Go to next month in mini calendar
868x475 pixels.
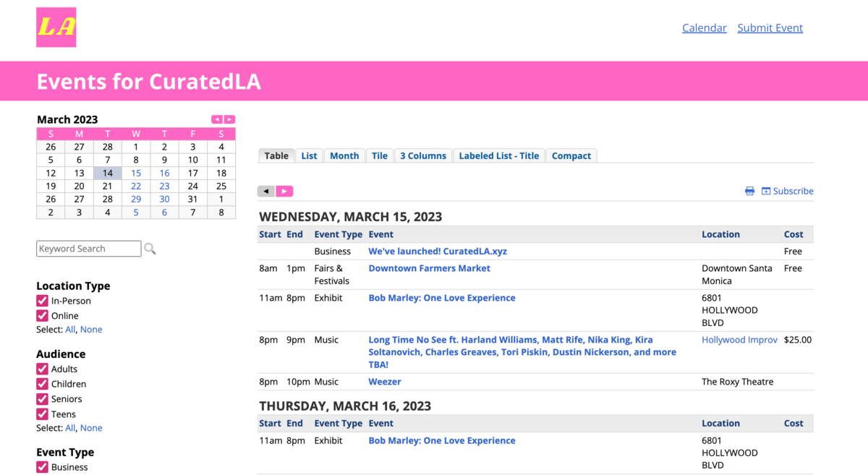(x=229, y=119)
